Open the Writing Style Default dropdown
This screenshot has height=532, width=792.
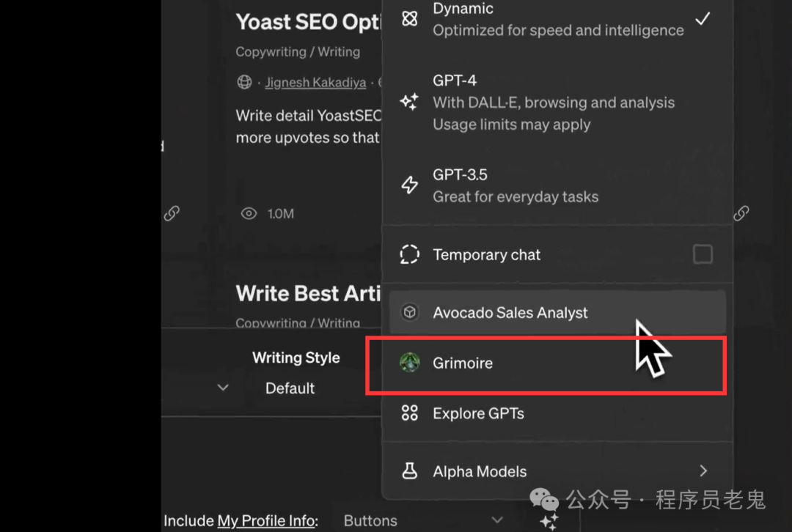290,388
